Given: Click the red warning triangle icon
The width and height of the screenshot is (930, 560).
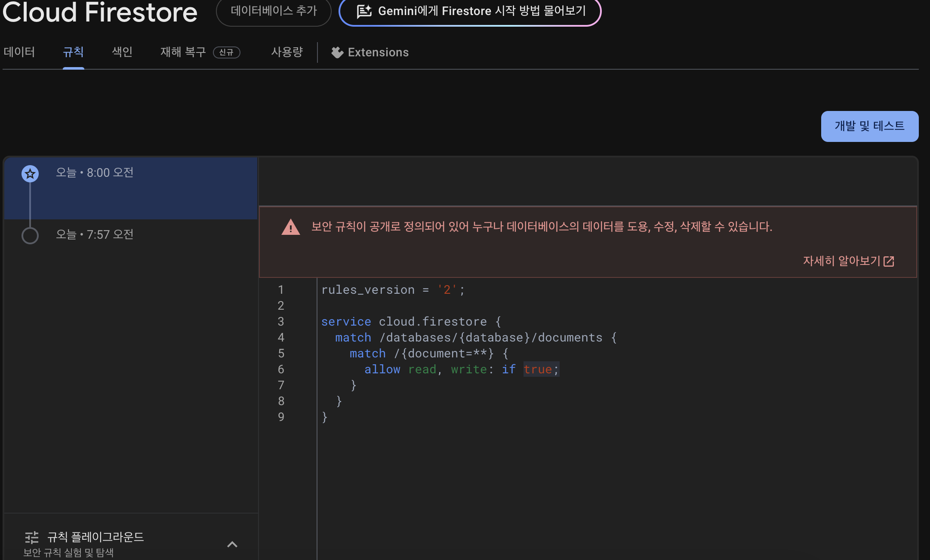Looking at the screenshot, I should 291,227.
